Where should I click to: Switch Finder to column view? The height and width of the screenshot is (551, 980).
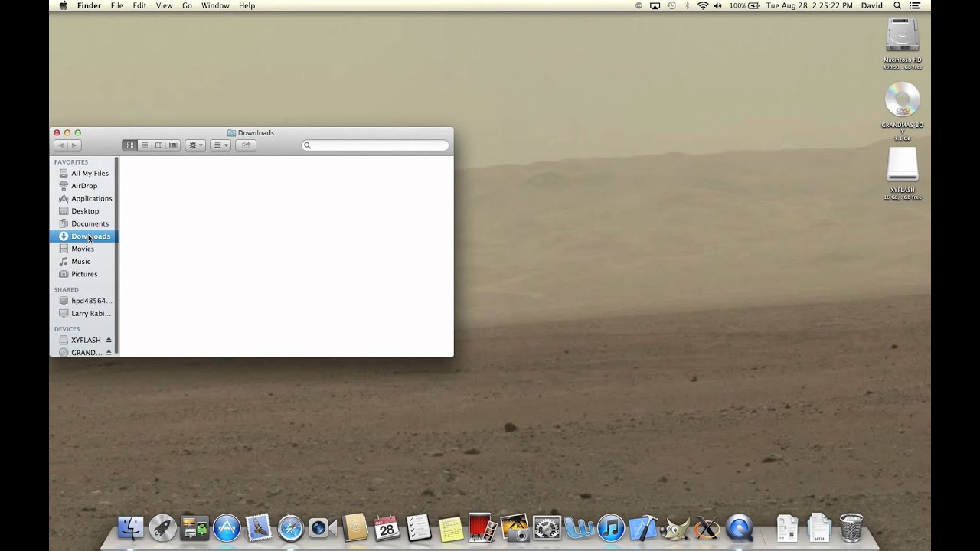tap(158, 145)
